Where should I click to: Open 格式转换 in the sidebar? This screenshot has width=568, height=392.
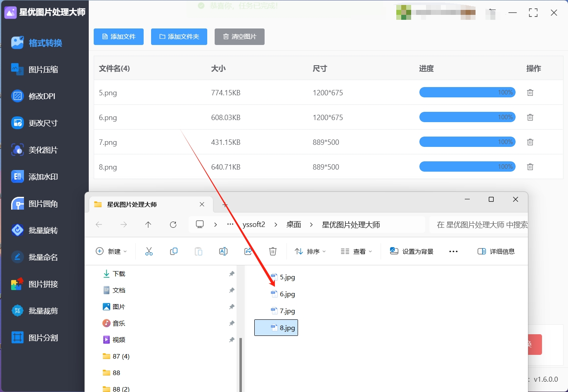37,43
